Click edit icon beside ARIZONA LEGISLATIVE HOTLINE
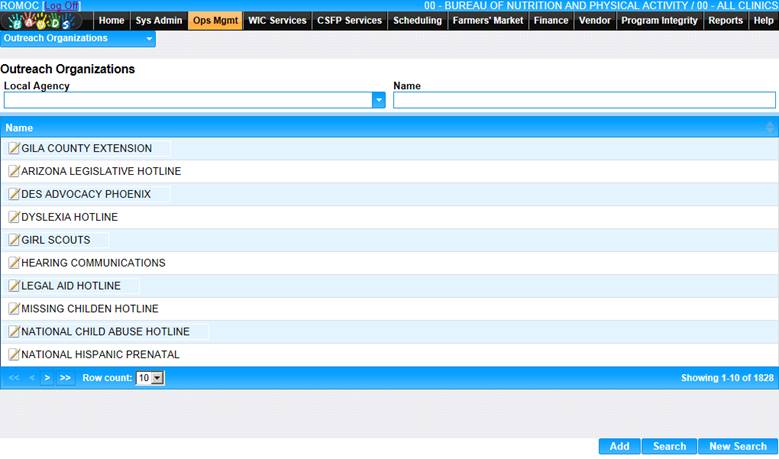 pyautogui.click(x=14, y=172)
